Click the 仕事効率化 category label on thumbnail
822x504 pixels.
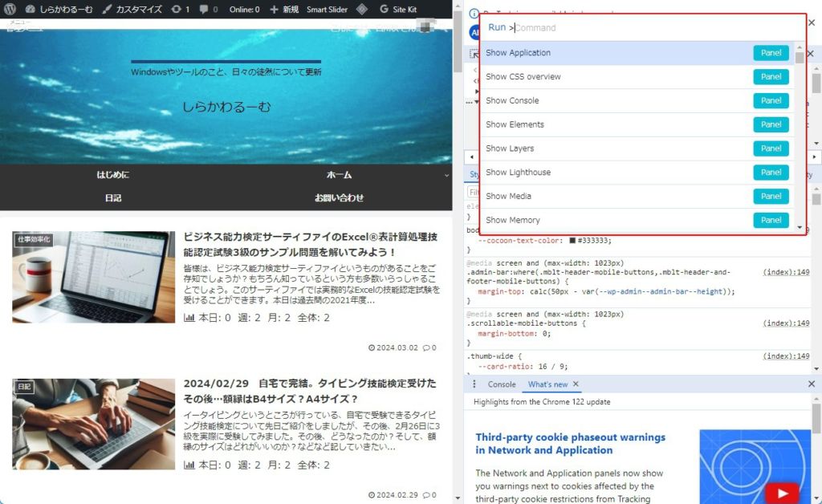[34, 239]
